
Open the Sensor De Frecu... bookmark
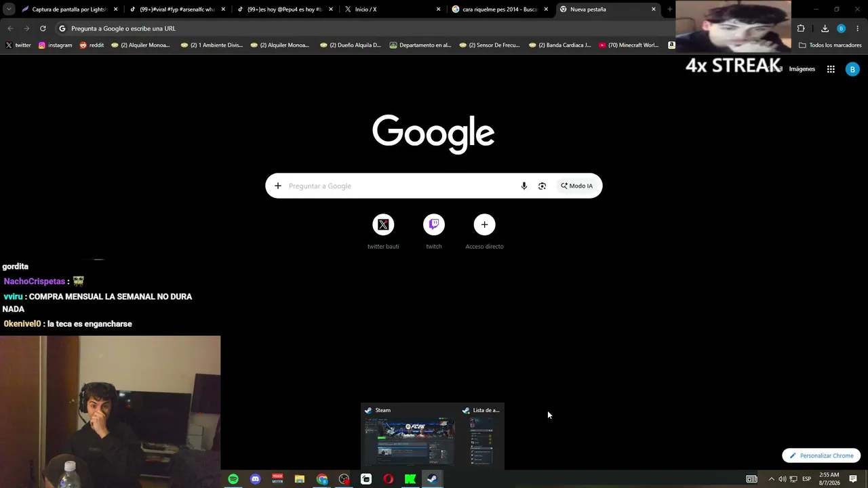[x=490, y=45]
